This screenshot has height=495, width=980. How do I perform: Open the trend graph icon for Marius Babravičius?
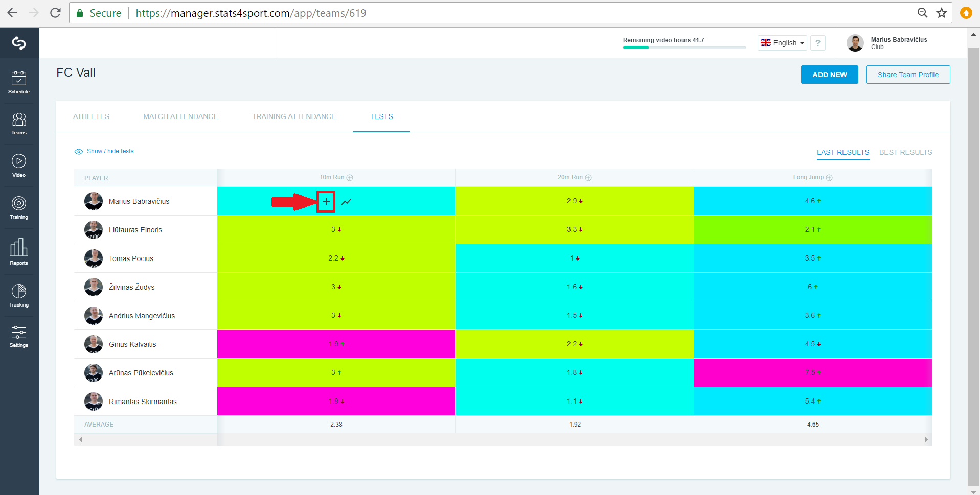[x=347, y=202]
